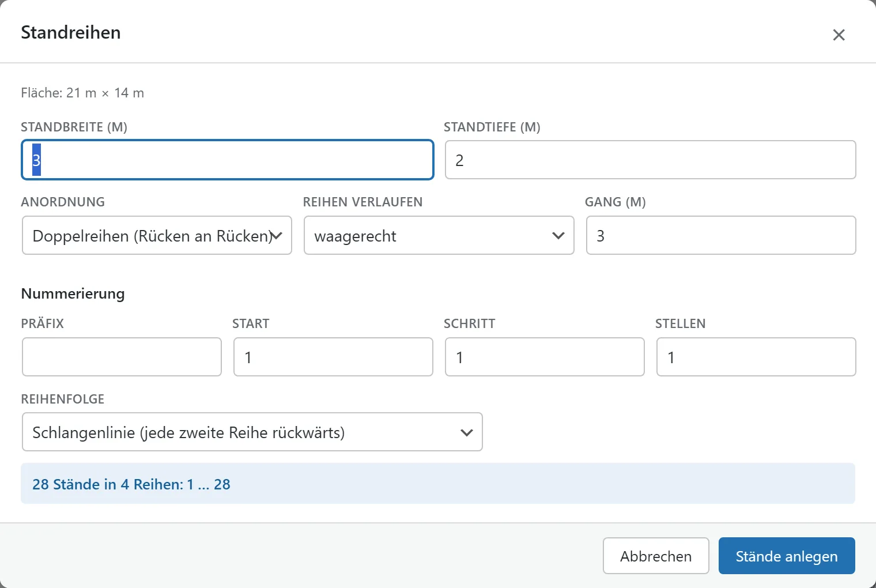The width and height of the screenshot is (876, 588).
Task: Click the 'Fläche: 21 m × 14 m' text
Action: tap(82, 93)
